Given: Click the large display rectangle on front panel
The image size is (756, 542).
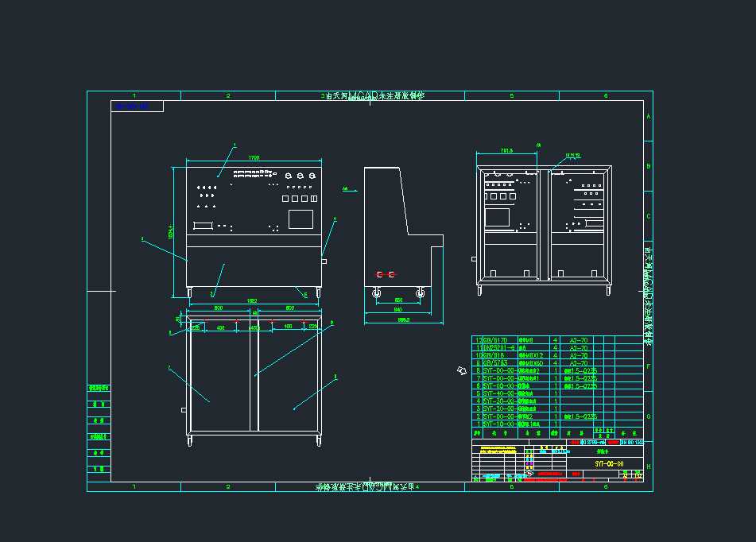Looking at the screenshot, I should point(300,219).
